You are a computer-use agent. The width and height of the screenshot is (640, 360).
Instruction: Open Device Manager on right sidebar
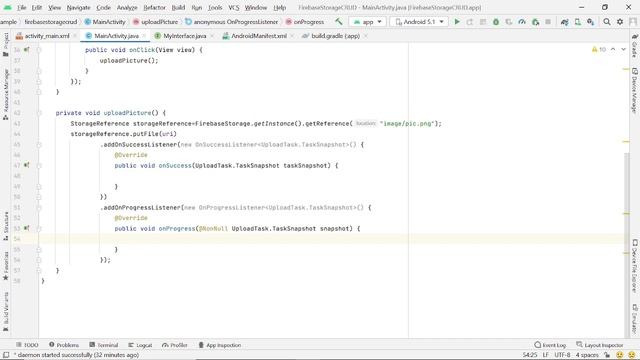[x=635, y=90]
